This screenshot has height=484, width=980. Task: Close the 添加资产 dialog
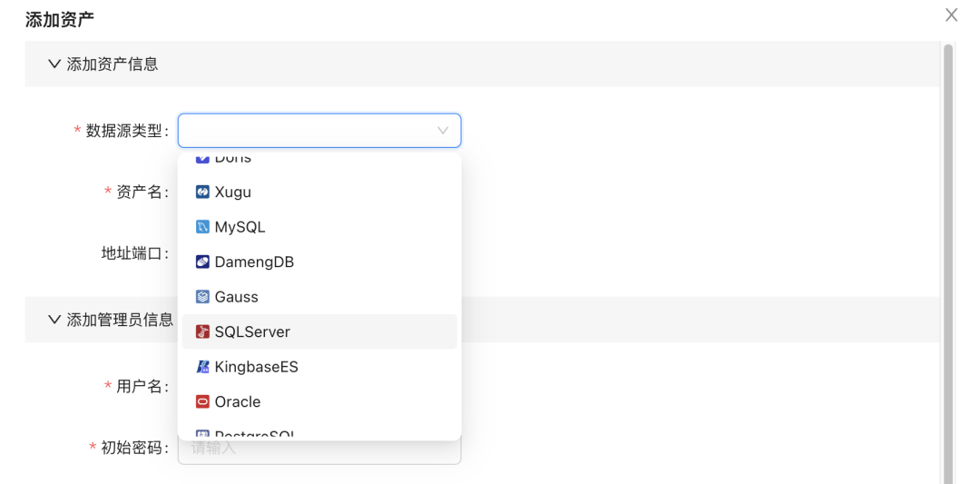(x=951, y=15)
